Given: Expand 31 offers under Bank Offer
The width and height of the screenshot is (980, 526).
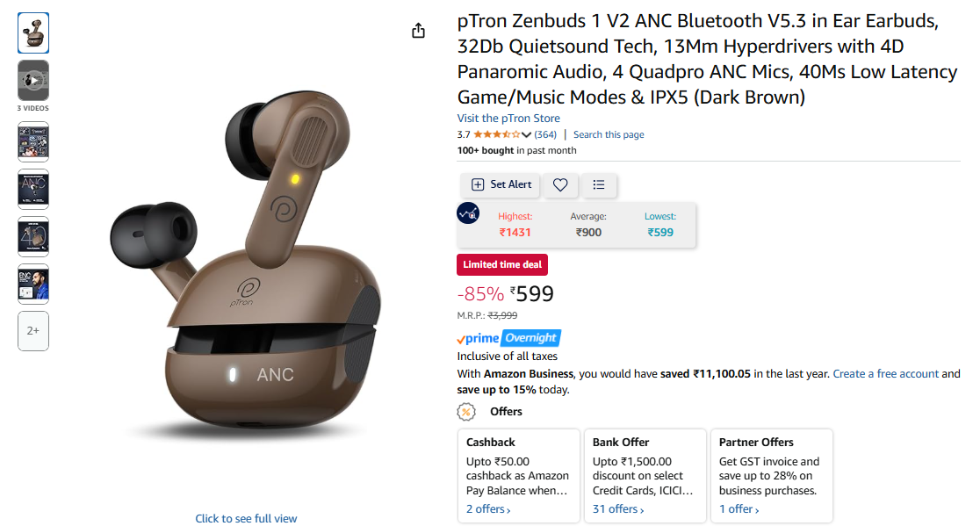Looking at the screenshot, I should point(617,509).
